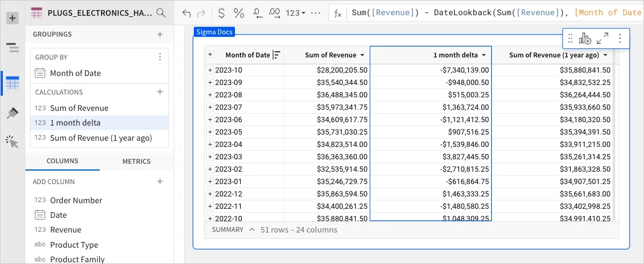Click the fx formula icon

point(337,13)
